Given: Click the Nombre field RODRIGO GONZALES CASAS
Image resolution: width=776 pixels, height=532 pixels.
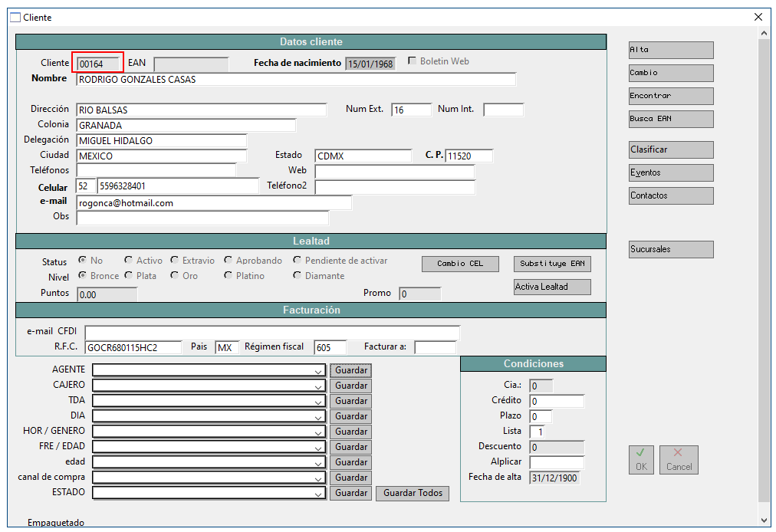Looking at the screenshot, I should tap(296, 80).
